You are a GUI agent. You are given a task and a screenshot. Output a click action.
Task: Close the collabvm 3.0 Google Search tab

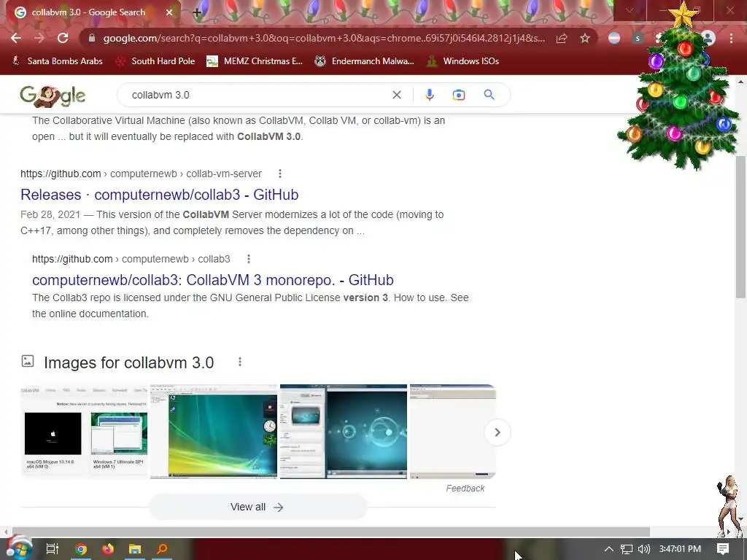pos(169,12)
